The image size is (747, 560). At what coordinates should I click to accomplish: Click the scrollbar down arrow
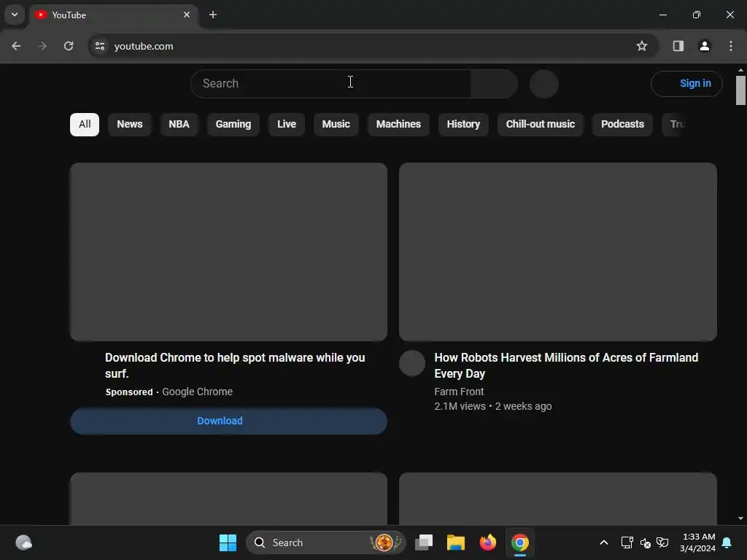[x=740, y=518]
